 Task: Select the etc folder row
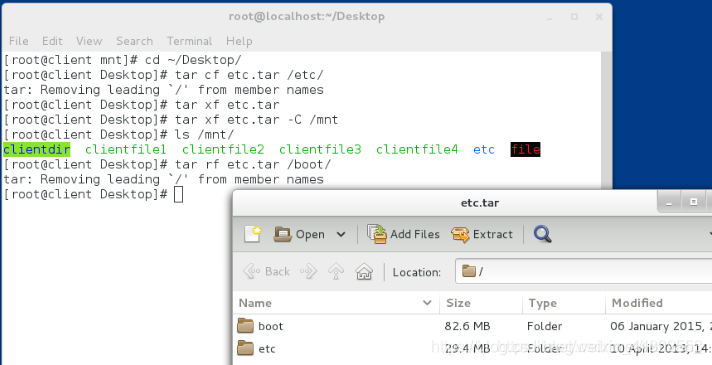[x=473, y=349]
